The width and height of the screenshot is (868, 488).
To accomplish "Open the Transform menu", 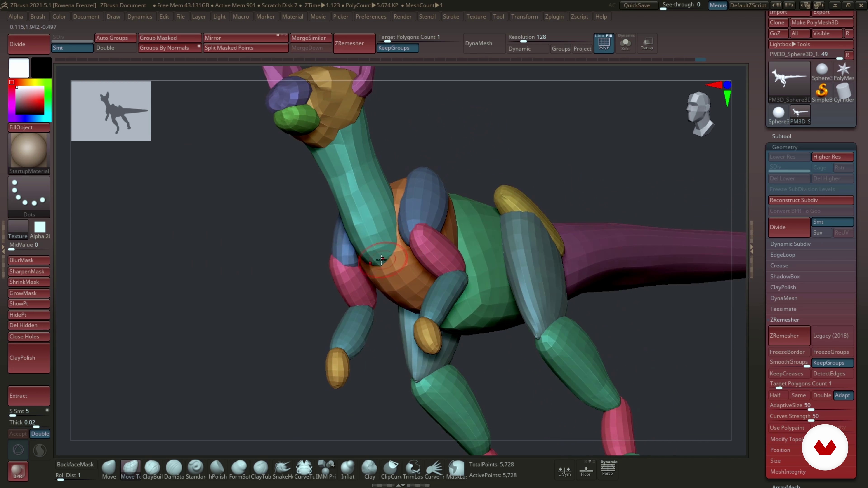I will [524, 16].
